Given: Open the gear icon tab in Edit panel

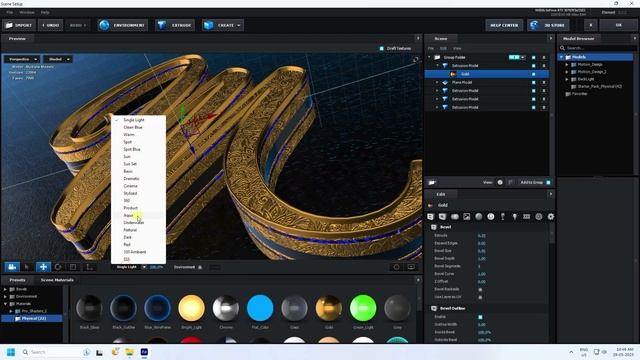Looking at the screenshot, I should 551,217.
